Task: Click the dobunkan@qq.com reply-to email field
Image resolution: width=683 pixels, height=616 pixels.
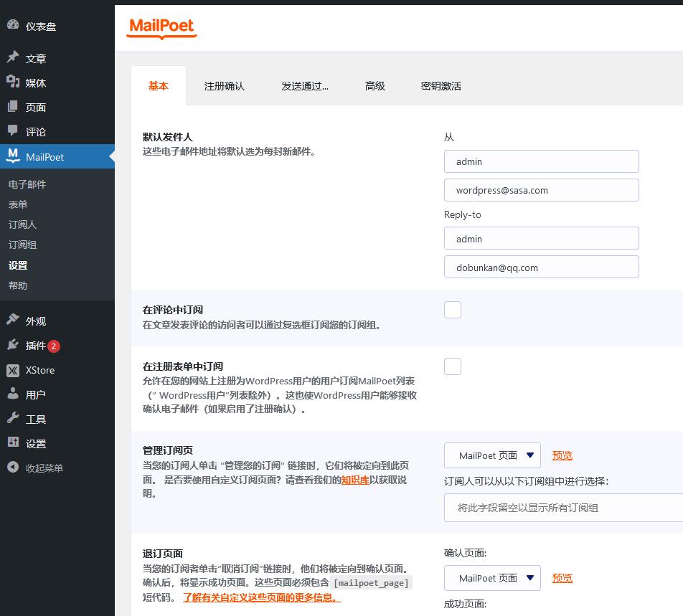Action: tap(542, 267)
